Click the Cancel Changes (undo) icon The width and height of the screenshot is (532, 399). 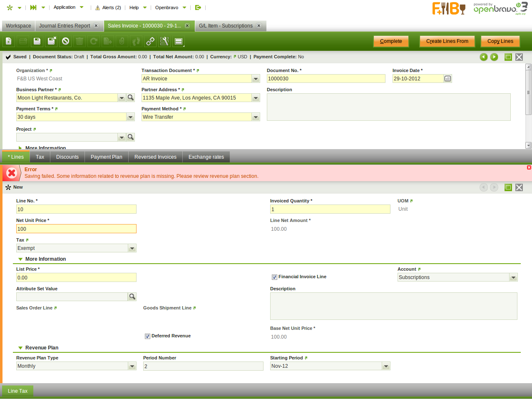click(x=65, y=41)
